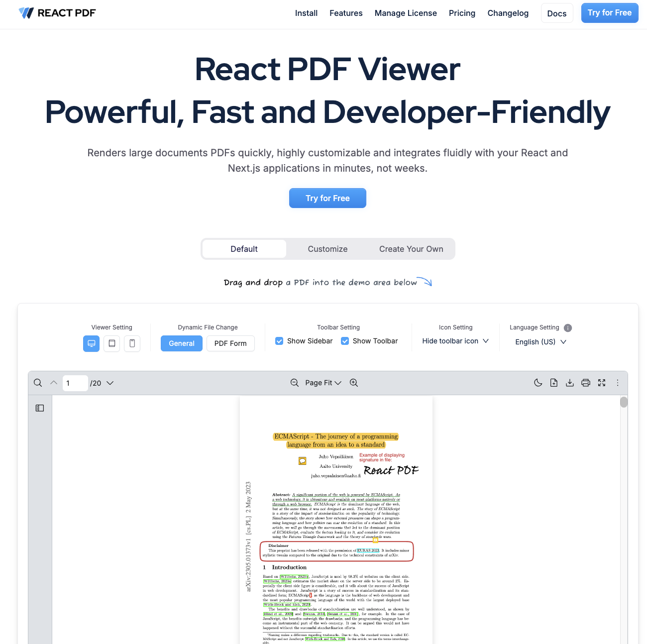Screen dimensions: 647x644
Task: Click the Language Setting info icon
Action: point(568,328)
